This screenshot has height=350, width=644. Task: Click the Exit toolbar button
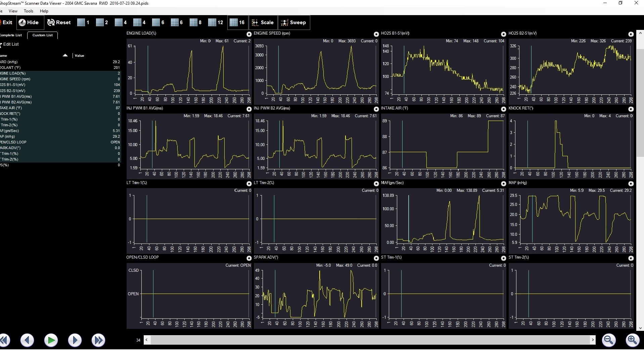coord(7,23)
